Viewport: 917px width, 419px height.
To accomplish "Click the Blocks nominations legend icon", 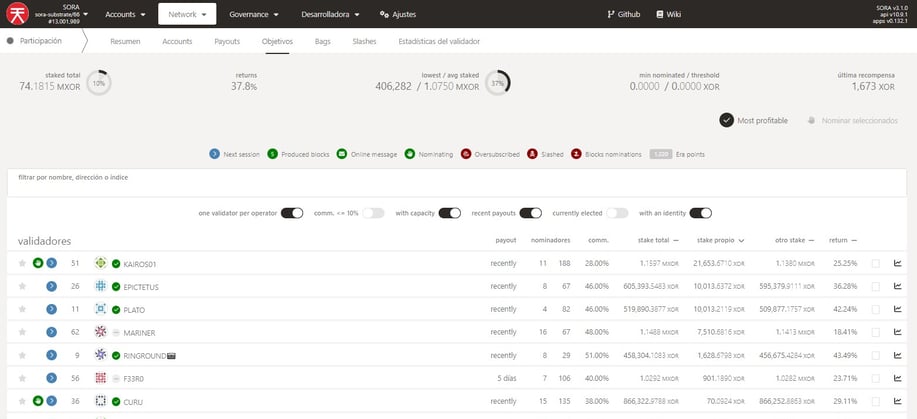I will [x=576, y=154].
